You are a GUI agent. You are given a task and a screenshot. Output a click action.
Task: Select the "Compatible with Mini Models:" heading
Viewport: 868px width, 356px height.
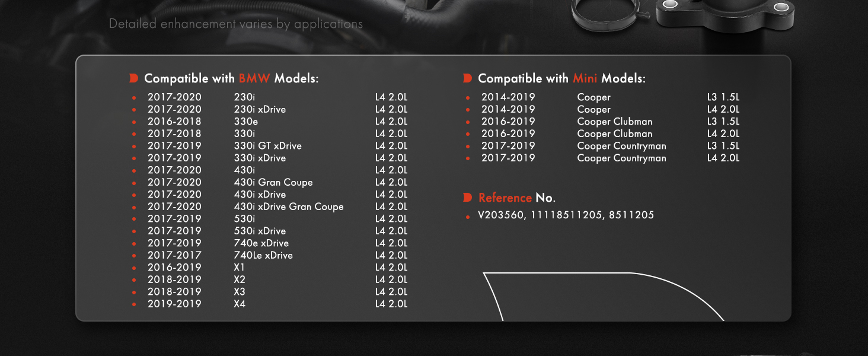(561, 78)
